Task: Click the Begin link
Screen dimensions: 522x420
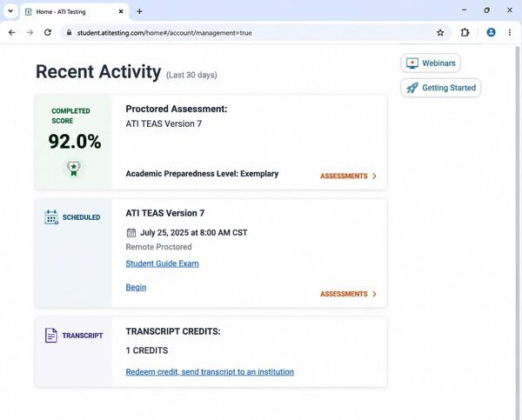Action: (136, 287)
